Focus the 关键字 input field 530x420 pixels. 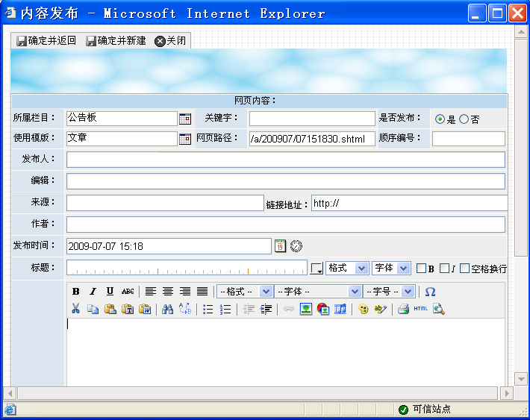[312, 119]
